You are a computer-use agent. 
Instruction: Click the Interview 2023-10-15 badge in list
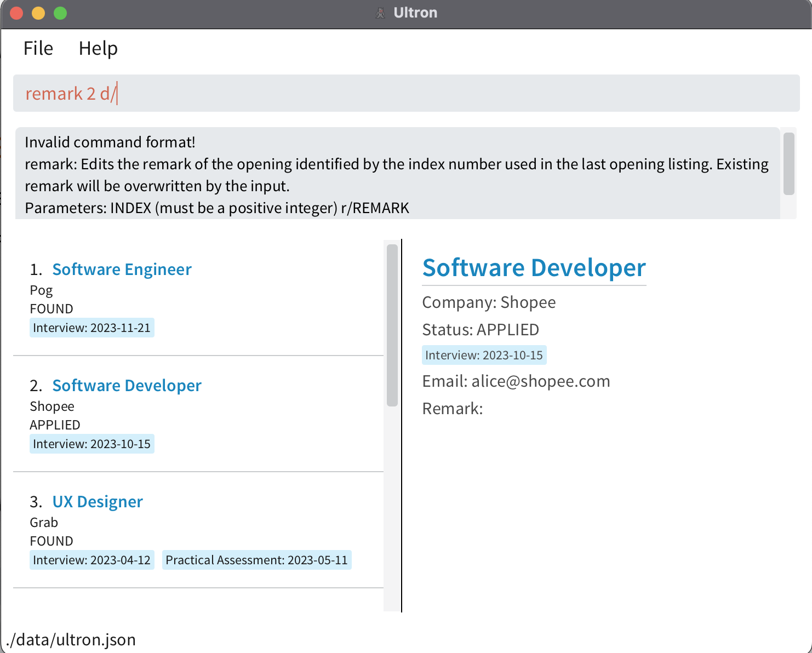tap(92, 443)
